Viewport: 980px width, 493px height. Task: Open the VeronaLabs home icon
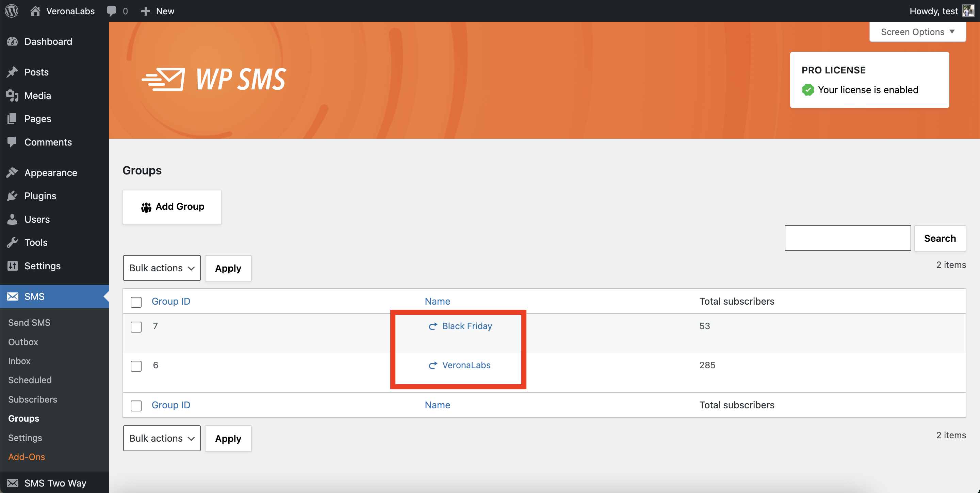click(35, 11)
